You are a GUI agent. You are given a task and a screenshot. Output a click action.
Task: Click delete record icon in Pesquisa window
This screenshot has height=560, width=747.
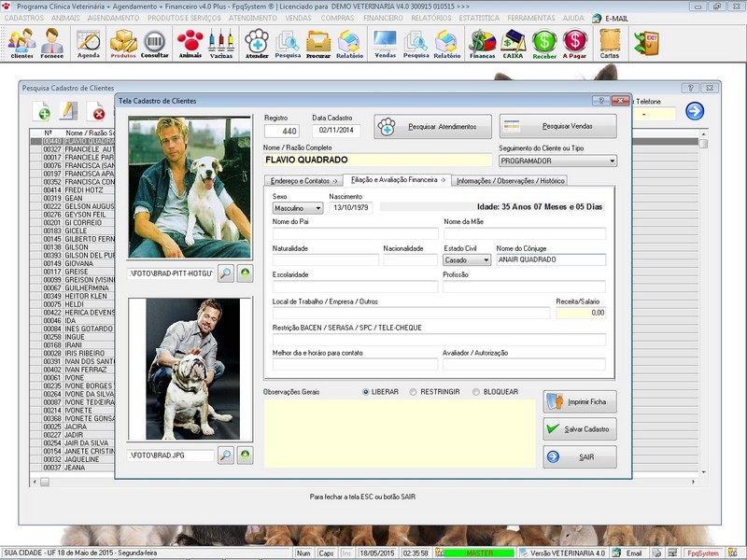[x=96, y=111]
